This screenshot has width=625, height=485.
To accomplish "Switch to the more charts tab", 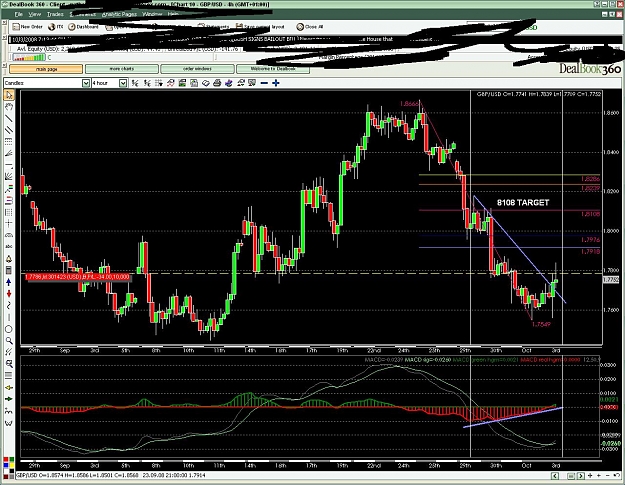I will click(x=122, y=69).
